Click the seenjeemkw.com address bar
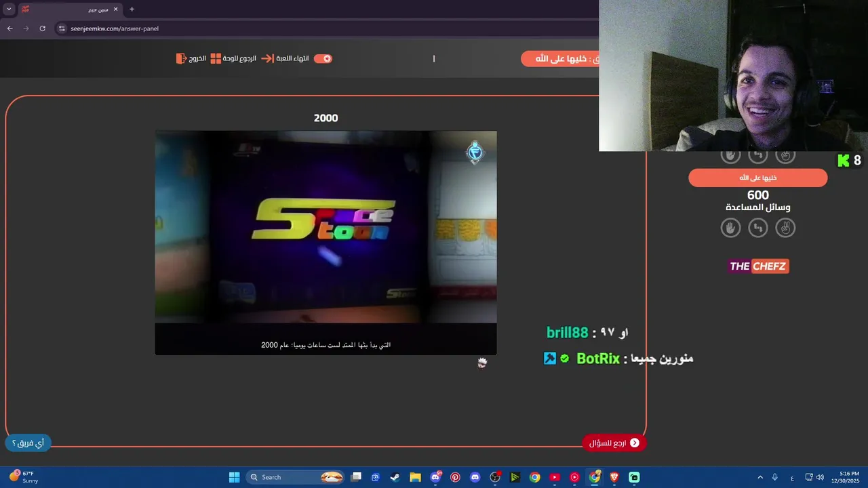This screenshot has width=868, height=488. coord(325,28)
